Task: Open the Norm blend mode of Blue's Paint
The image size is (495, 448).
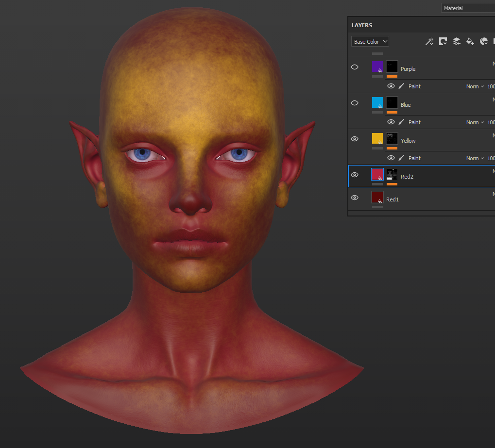Action: pyautogui.click(x=475, y=122)
